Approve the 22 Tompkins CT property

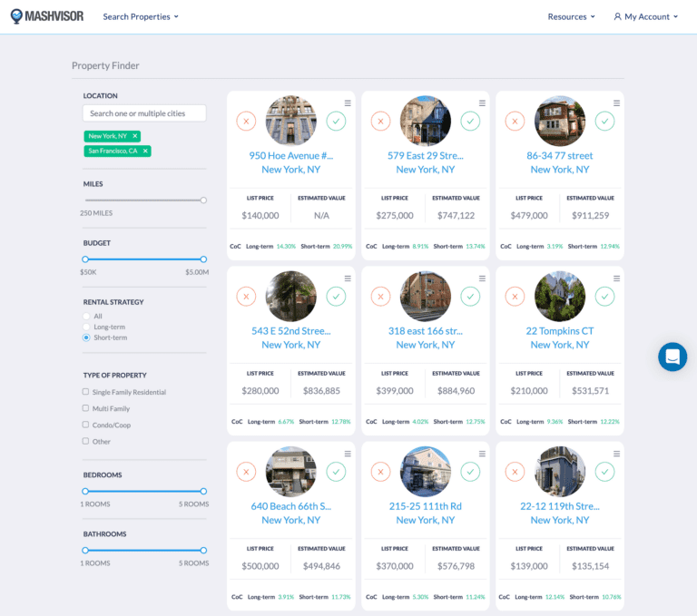coord(604,296)
